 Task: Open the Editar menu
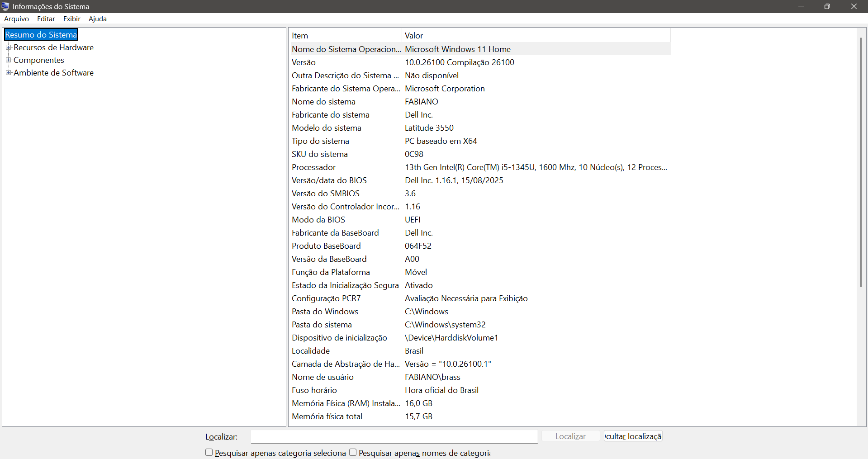(46, 19)
